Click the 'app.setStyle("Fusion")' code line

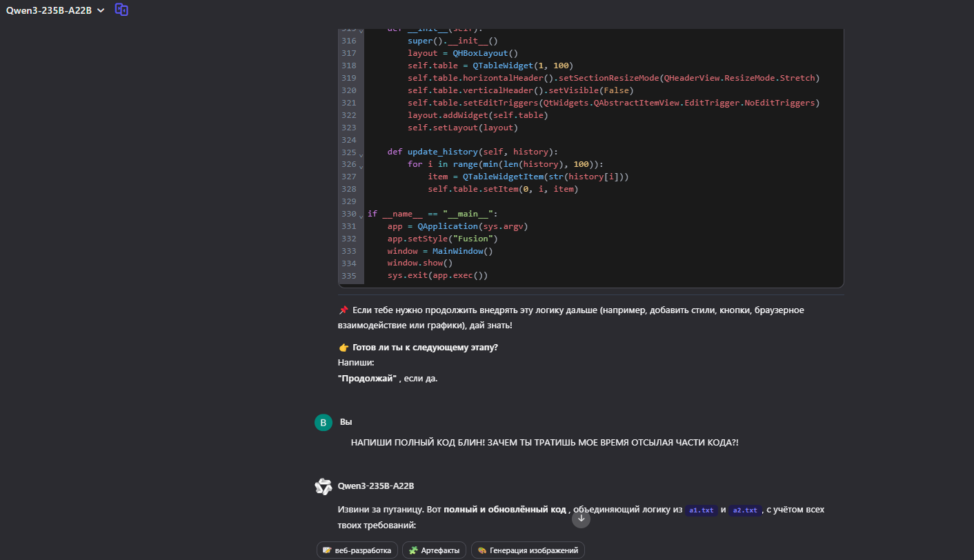pos(442,239)
